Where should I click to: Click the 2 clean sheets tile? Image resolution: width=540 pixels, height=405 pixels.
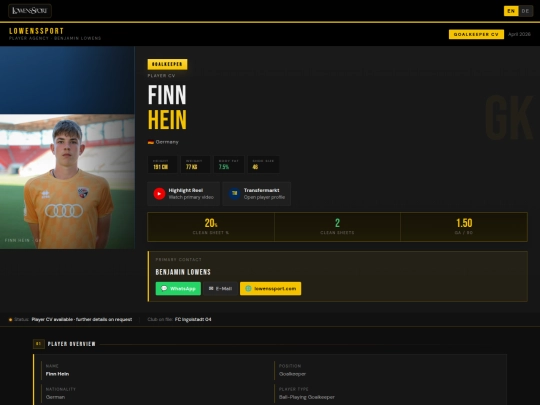click(x=338, y=227)
